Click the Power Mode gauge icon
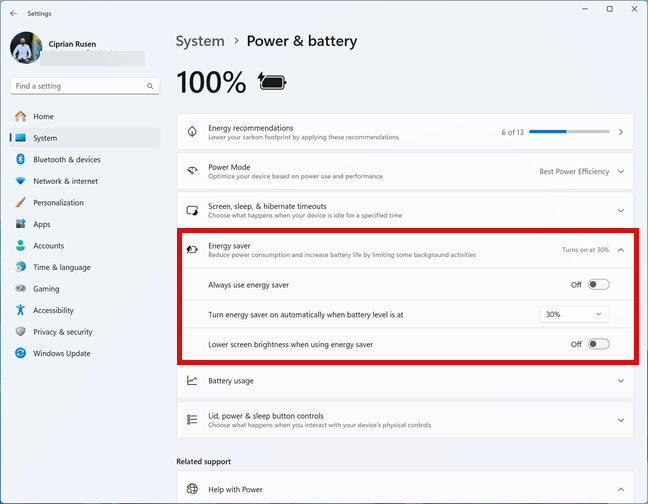The width and height of the screenshot is (648, 504). pyautogui.click(x=192, y=171)
